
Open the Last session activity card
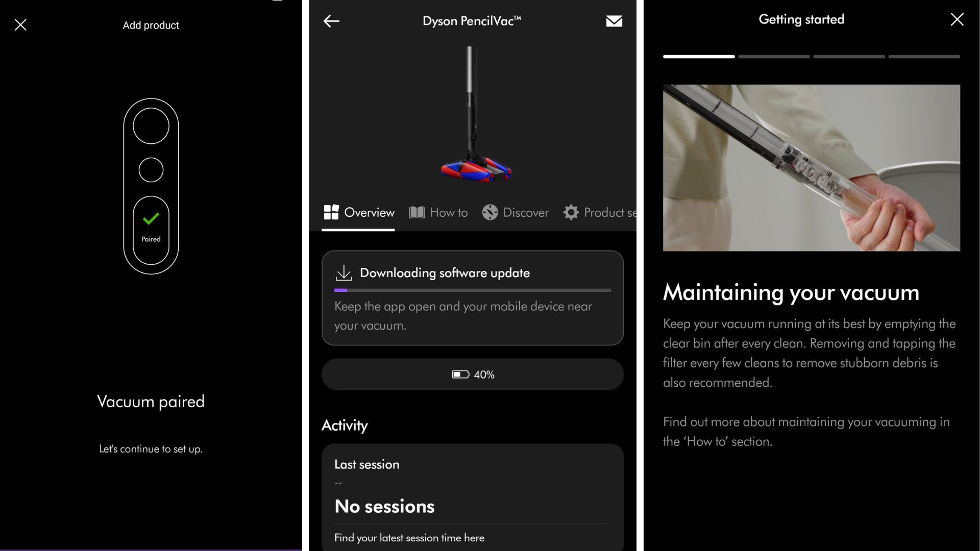tap(472, 497)
